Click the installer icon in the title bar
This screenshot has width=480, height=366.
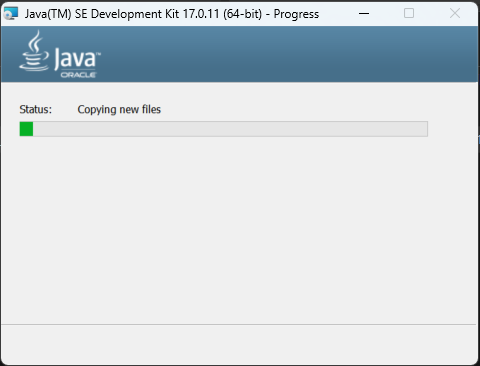pyautogui.click(x=11, y=14)
